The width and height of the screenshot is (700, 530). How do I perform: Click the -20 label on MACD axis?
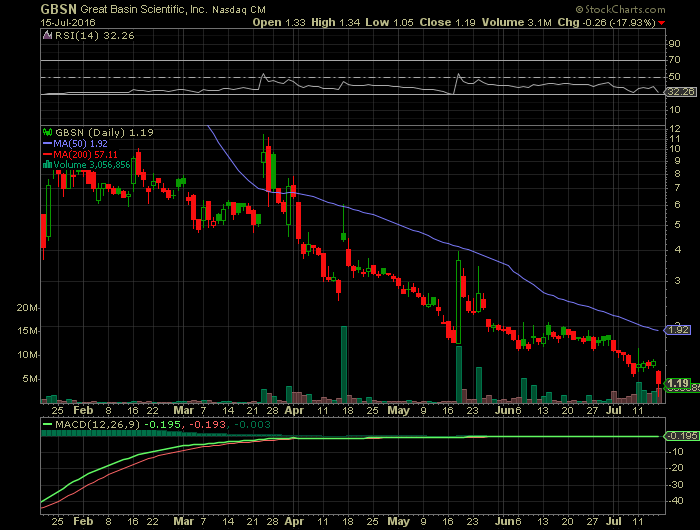tap(676, 468)
